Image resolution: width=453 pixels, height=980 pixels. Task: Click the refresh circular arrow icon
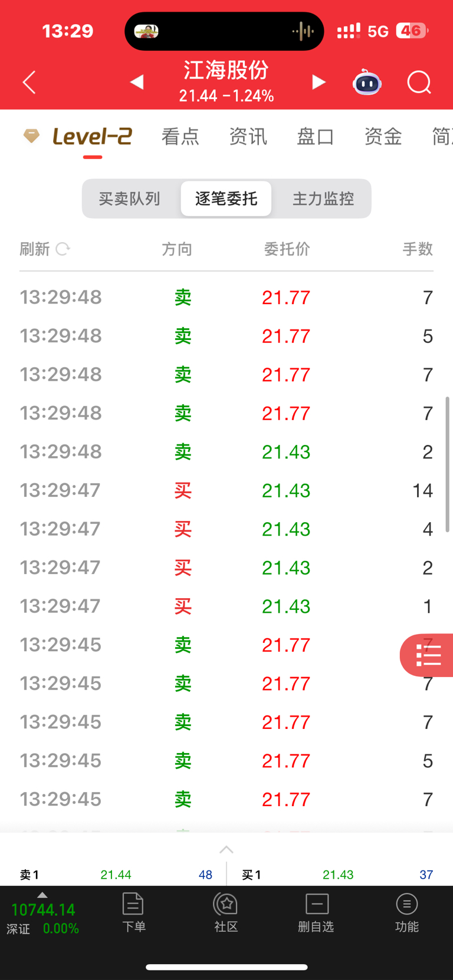click(63, 249)
